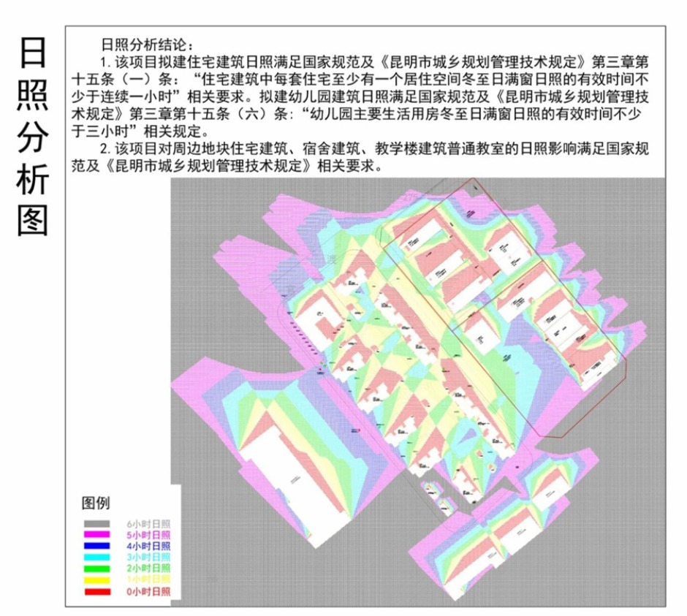
Task: Pick the blue 4小时日照 legend swatch
Action: coord(96,545)
